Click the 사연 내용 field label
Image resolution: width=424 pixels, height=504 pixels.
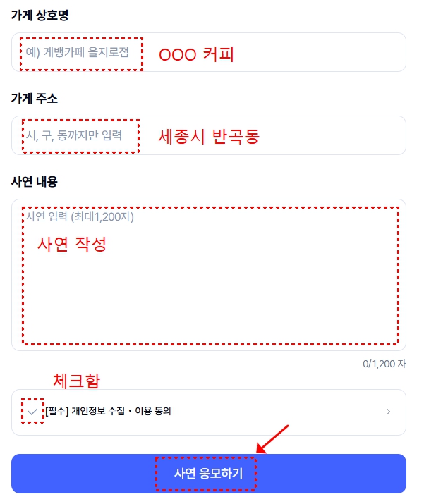pos(35,182)
